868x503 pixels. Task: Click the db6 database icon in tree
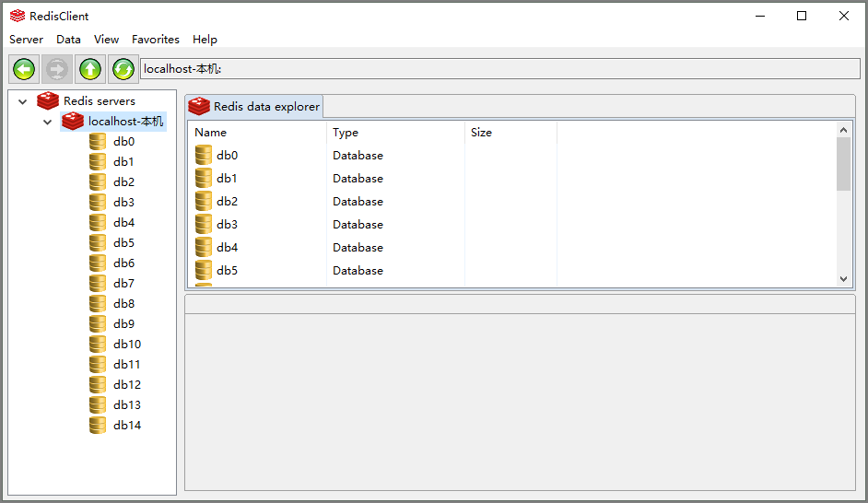click(98, 263)
